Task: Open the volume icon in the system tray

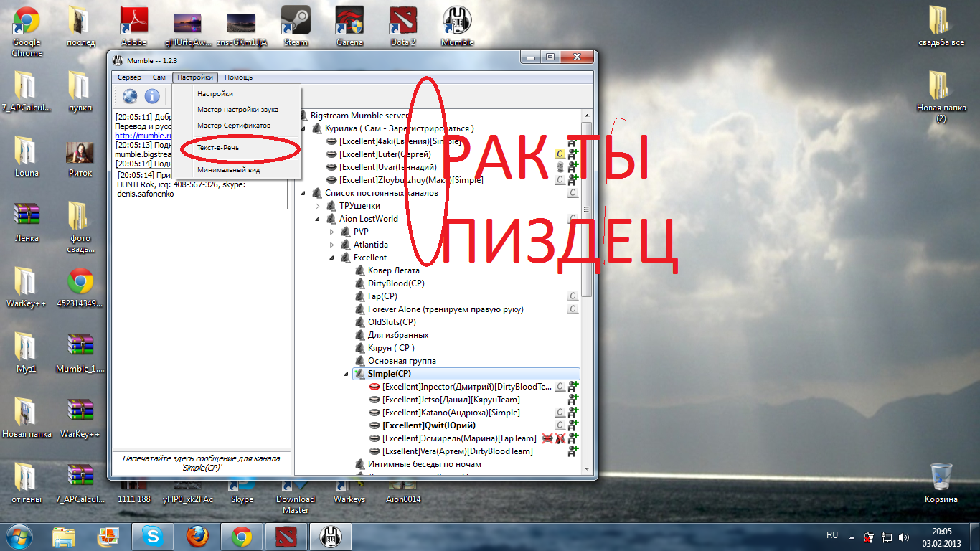Action: pos(904,537)
